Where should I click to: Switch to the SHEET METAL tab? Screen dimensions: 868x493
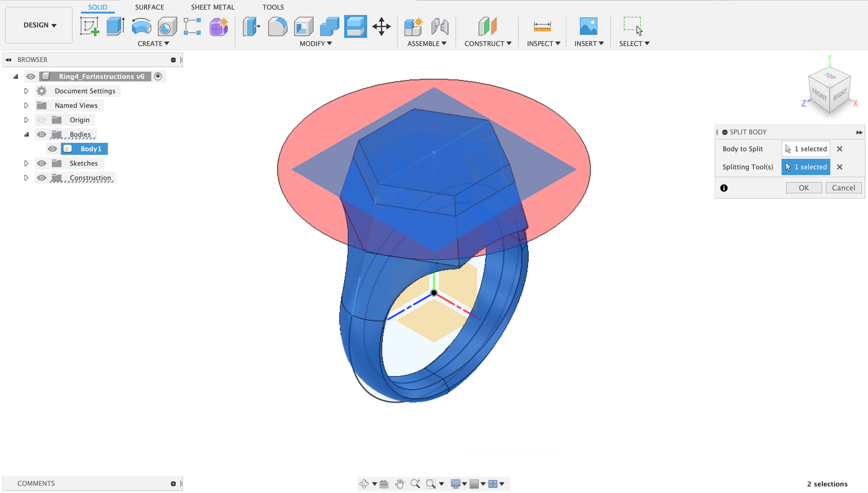coord(213,7)
